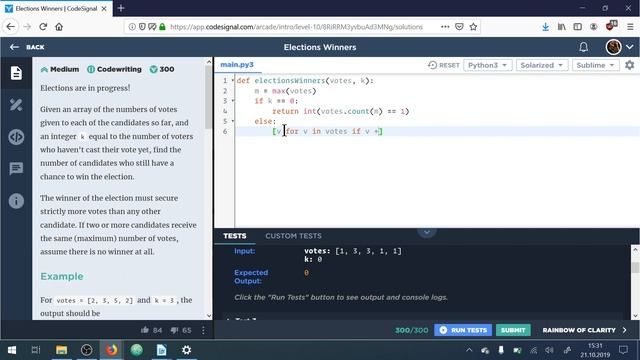Open Firefox downloads arrow icon
This screenshot has height=360, width=640.
[x=545, y=27]
